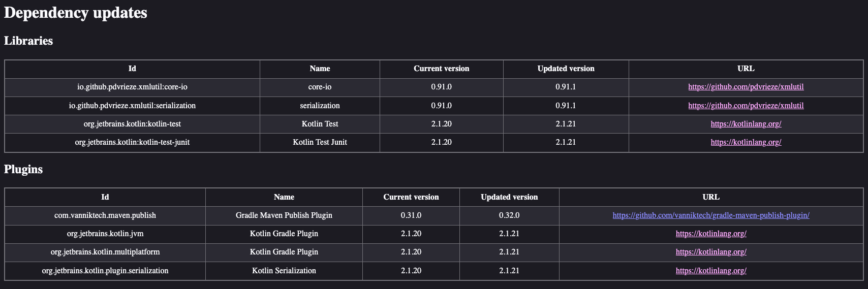This screenshot has height=289, width=868.
Task: Open the xmlutil GitHub link in core-io row
Action: click(746, 87)
